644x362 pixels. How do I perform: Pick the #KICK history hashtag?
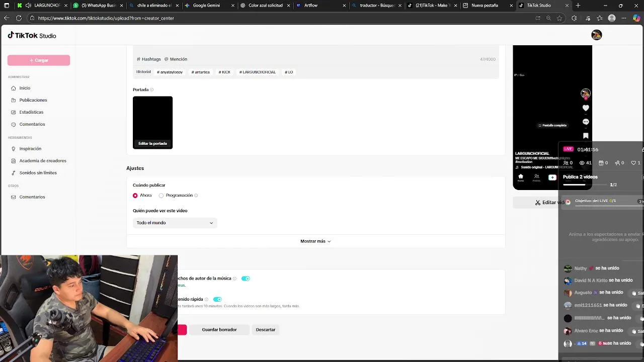coord(224,72)
